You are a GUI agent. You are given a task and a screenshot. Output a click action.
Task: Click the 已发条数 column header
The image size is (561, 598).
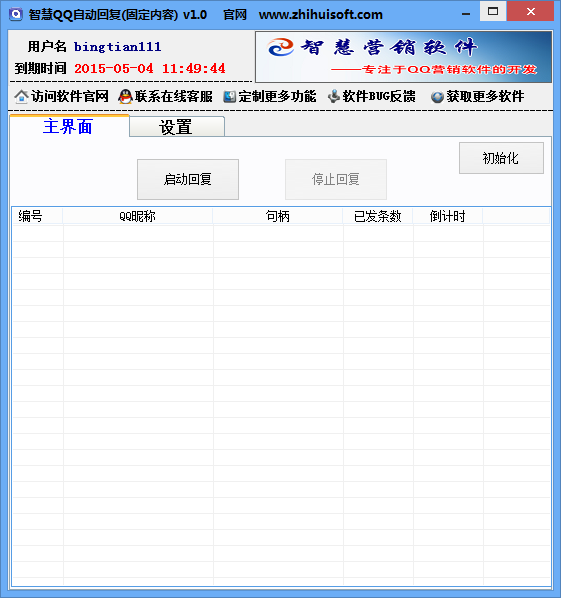pyautogui.click(x=378, y=216)
